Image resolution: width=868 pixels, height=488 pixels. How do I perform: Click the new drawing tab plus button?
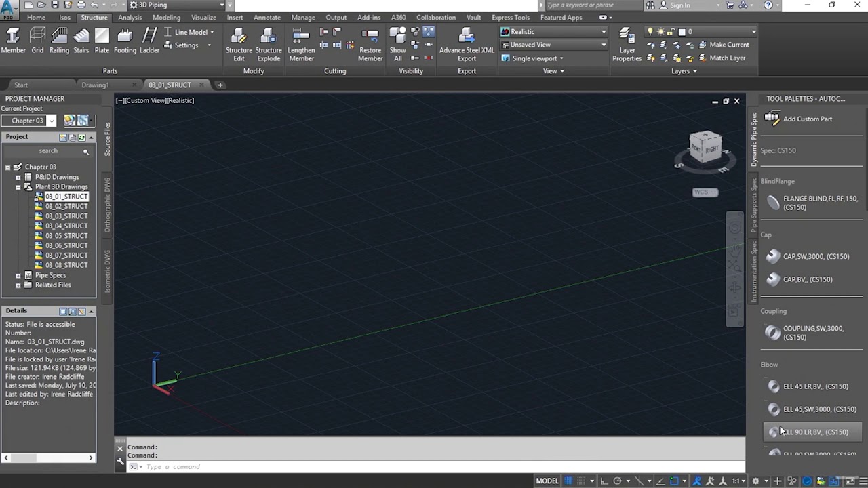click(220, 85)
